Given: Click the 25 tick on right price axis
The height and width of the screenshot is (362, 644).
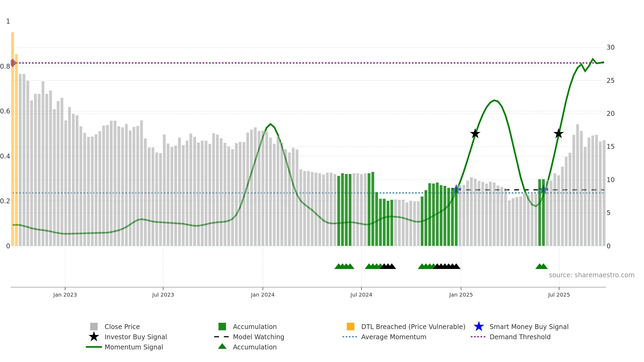Looking at the screenshot, I should point(610,80).
